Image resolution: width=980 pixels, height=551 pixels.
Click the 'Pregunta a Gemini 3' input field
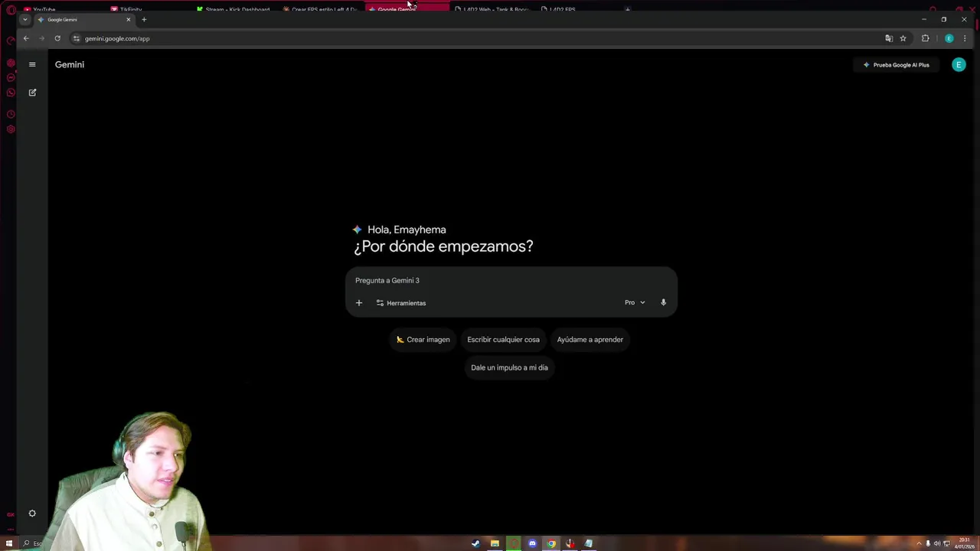click(x=511, y=280)
